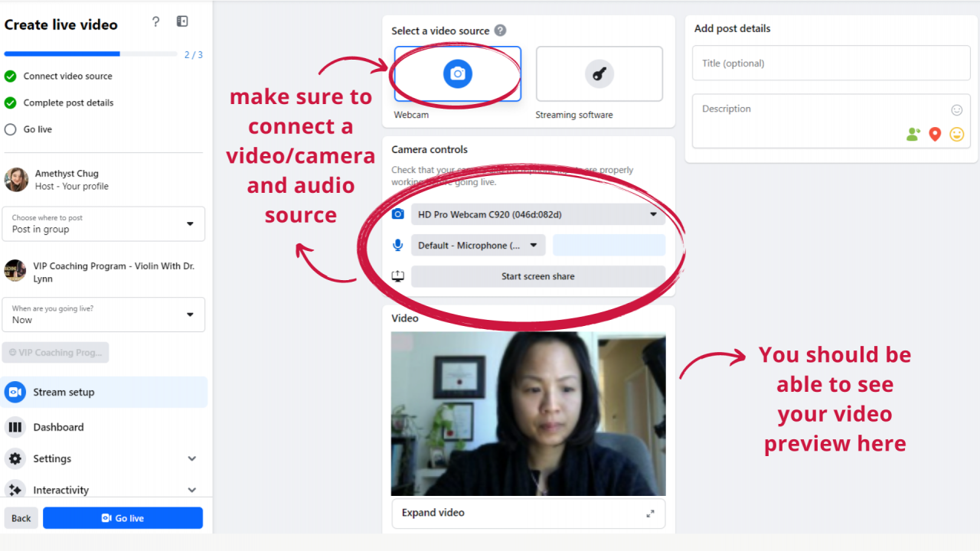Open the help question mark icon

[x=156, y=21]
